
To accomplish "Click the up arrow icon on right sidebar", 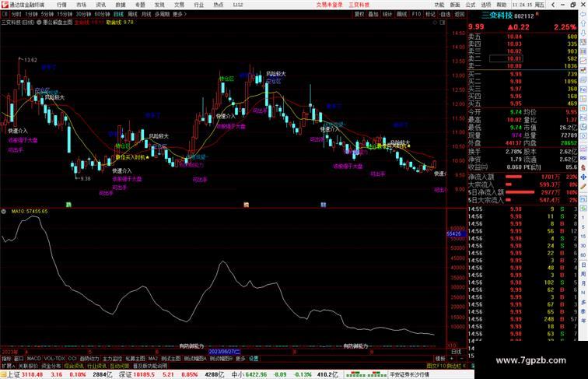I will [x=583, y=24].
